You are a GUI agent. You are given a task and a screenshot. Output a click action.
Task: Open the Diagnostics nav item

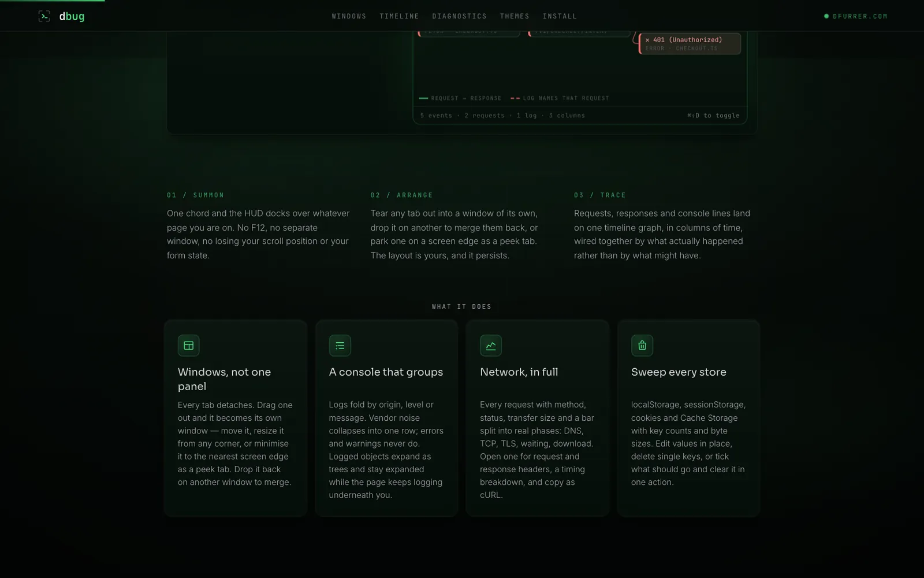tap(459, 16)
